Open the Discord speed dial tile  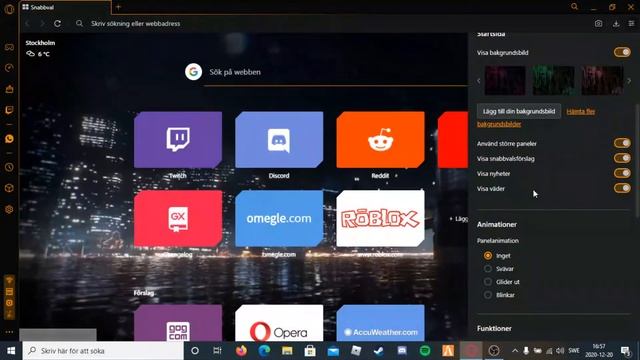(279, 140)
